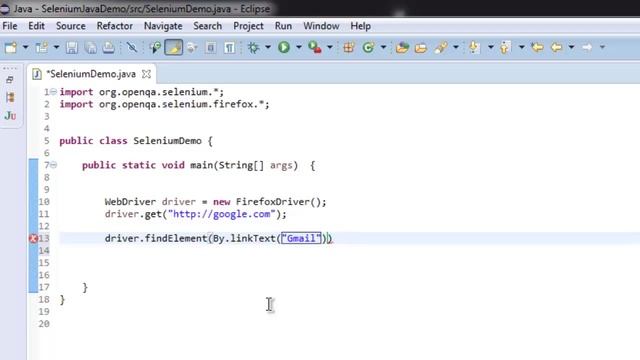The width and height of the screenshot is (640, 360).
Task: Click the Search flashlight toolbar icon
Action: click(441, 48)
